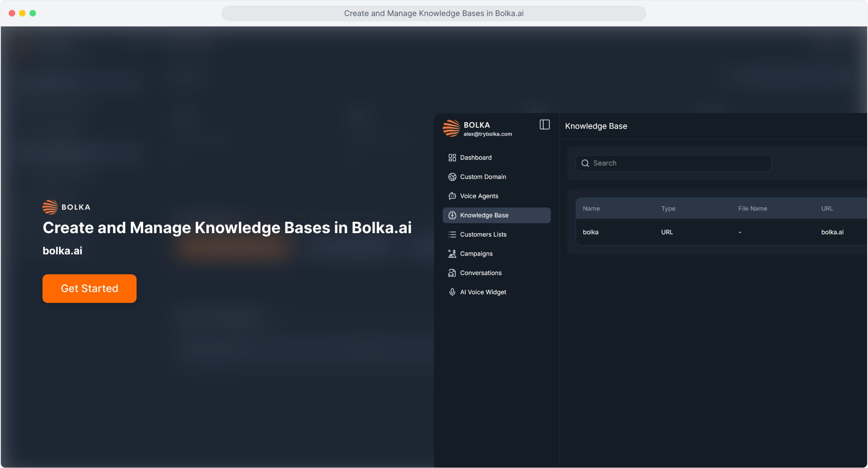This screenshot has height=468, width=868.
Task: Select Campaigns in the sidebar menu
Action: pyautogui.click(x=476, y=253)
